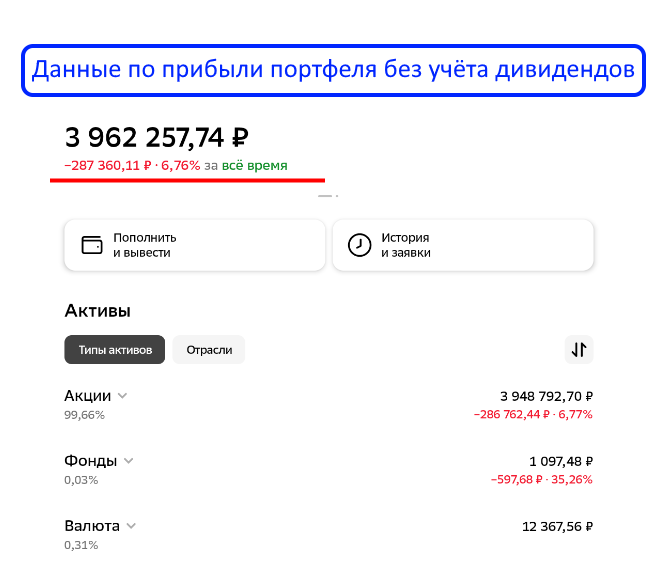Click the clock history icon
Screen dimensions: 661x568
pyautogui.click(x=359, y=245)
